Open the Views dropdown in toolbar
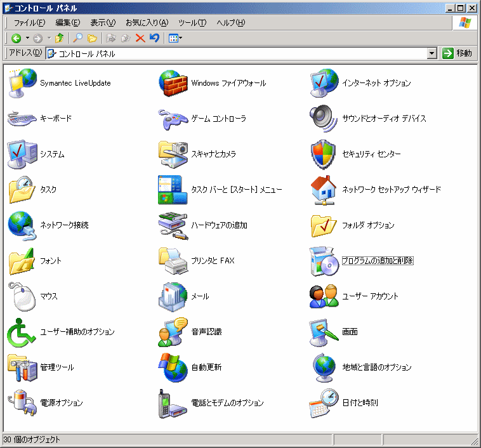Viewport: 481px width, 448px height. click(x=175, y=38)
